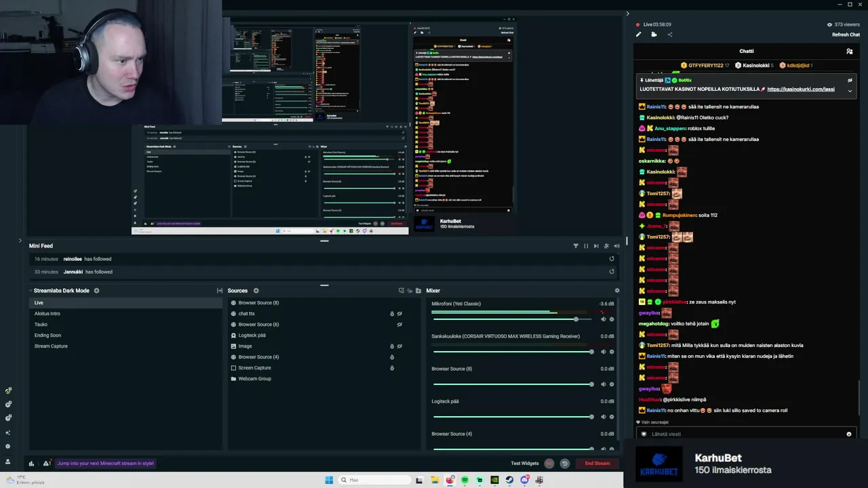Open Steam from the taskbar
868x488 pixels.
pos(509,480)
